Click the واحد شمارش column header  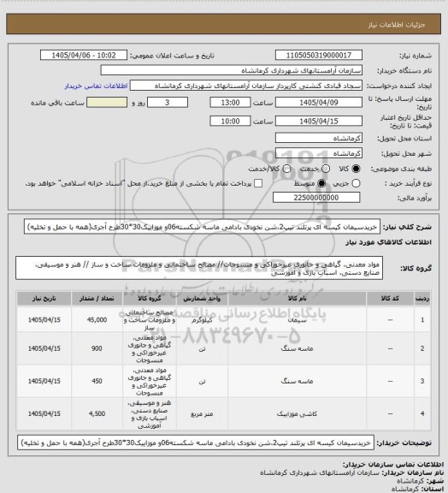pos(202,299)
